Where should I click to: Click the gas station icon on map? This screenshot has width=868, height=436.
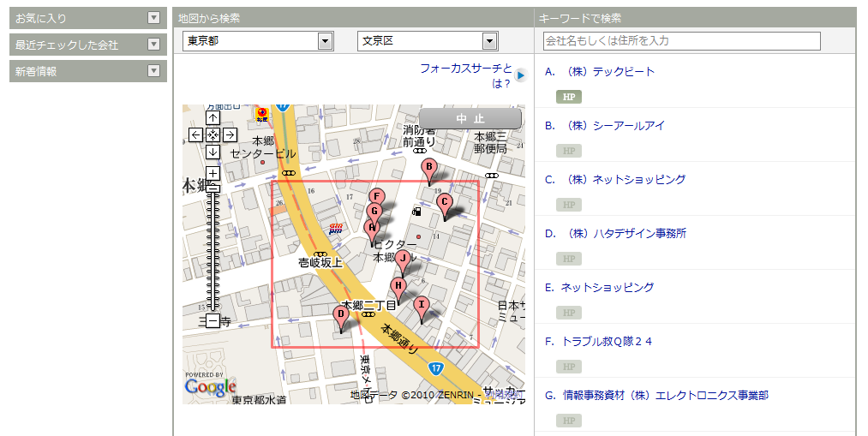(x=416, y=211)
